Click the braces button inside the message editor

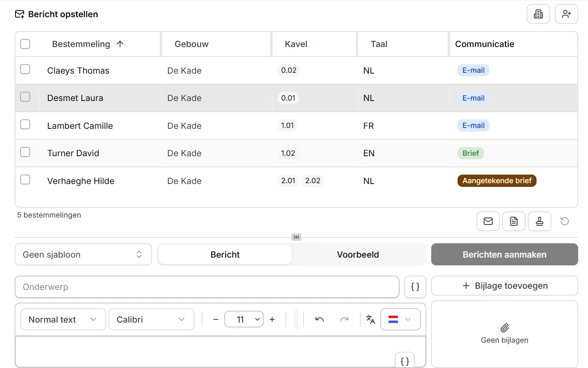click(405, 361)
